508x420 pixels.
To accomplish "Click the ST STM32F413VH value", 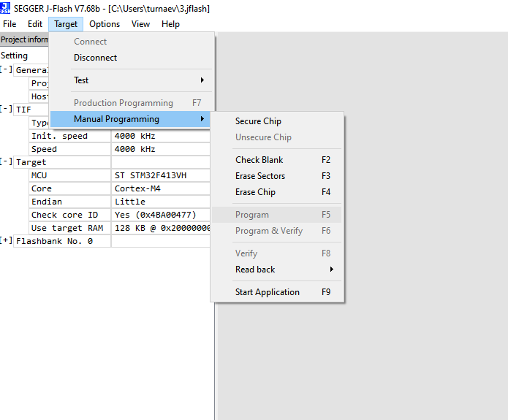I will point(161,175).
